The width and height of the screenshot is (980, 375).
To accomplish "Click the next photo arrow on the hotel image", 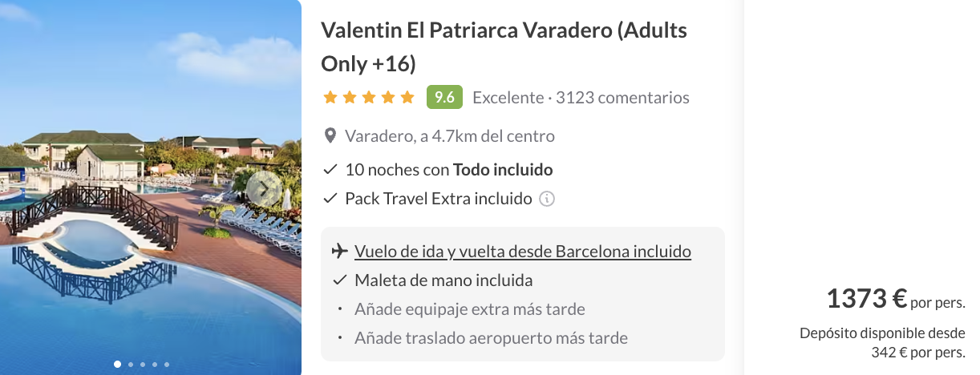I will pos(264,189).
